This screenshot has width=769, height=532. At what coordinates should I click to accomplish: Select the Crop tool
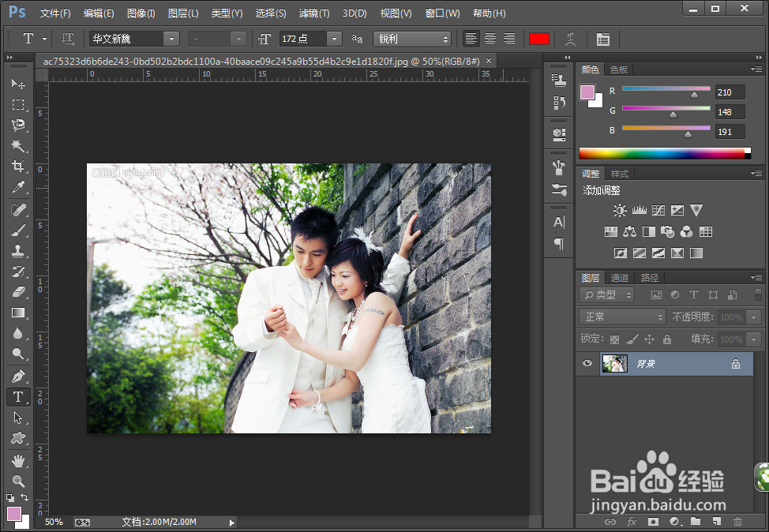click(x=18, y=167)
